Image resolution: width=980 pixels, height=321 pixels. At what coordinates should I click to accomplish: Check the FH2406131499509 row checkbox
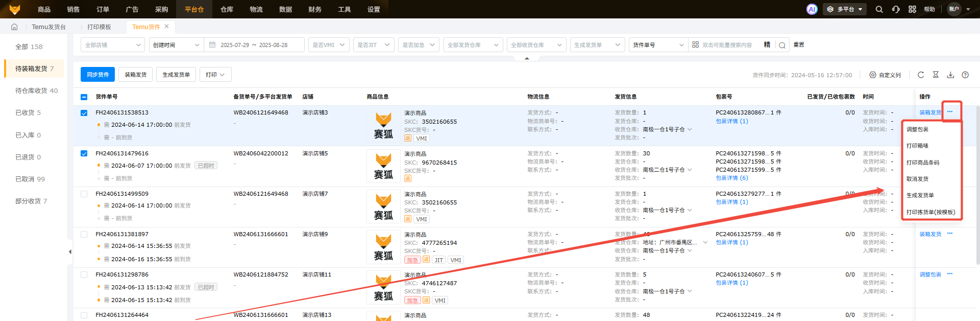pos(84,194)
